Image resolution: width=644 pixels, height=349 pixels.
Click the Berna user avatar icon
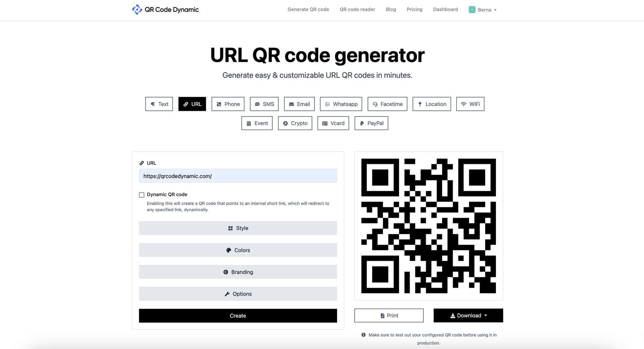click(x=472, y=10)
